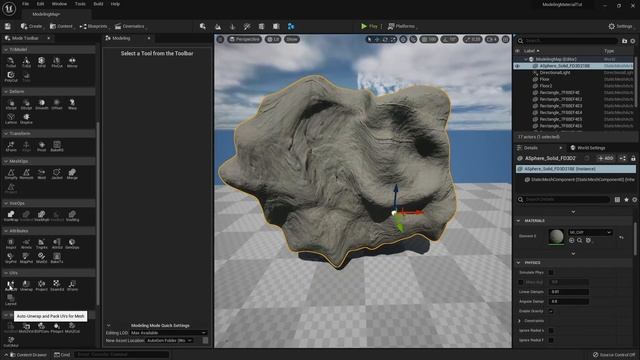
Task: Click the Add component button
Action: pyautogui.click(x=606, y=158)
